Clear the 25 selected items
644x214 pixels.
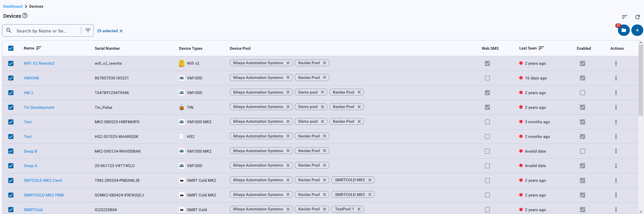(x=121, y=31)
